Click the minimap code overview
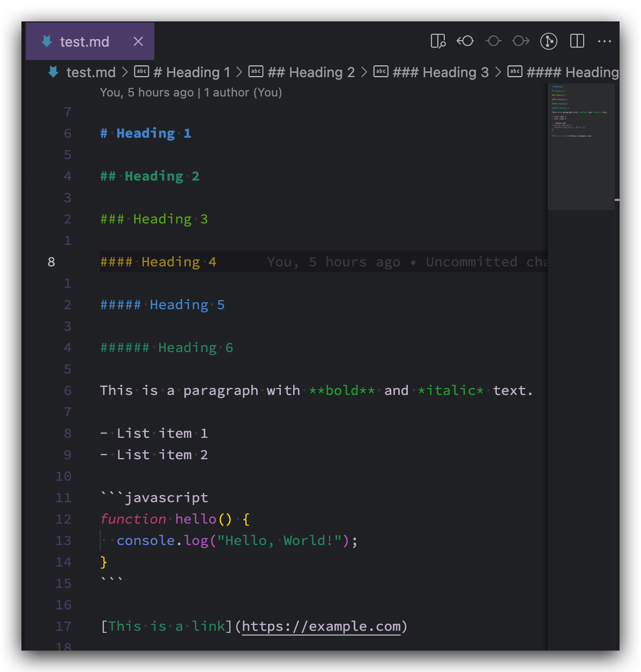The width and height of the screenshot is (641, 672). point(581,146)
